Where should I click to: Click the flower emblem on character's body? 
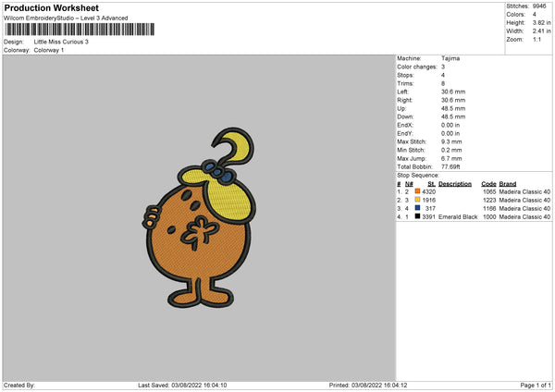[x=199, y=233]
